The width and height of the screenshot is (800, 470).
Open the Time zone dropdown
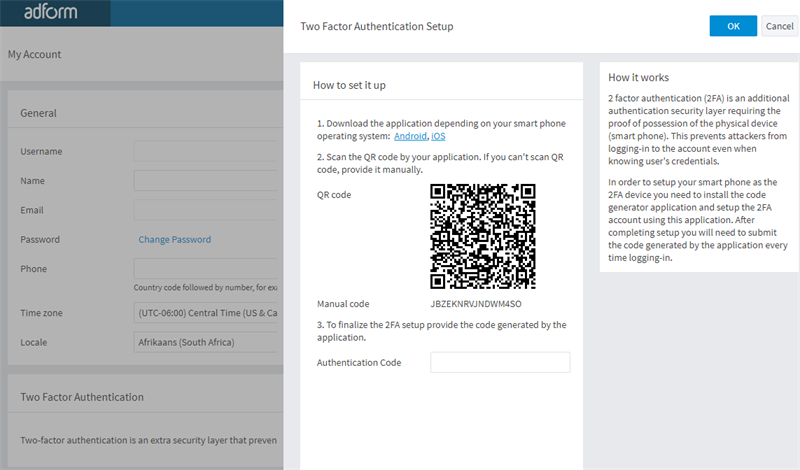click(206, 313)
